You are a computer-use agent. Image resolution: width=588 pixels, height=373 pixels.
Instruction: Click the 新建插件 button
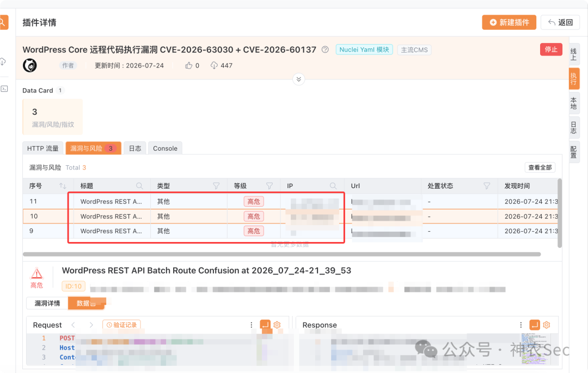pos(509,22)
